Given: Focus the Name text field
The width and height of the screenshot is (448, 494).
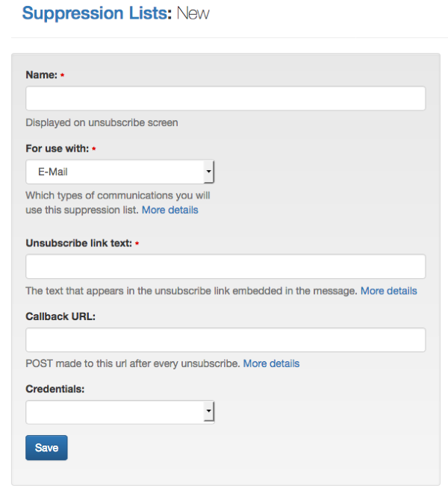Looking at the screenshot, I should (x=225, y=99).
